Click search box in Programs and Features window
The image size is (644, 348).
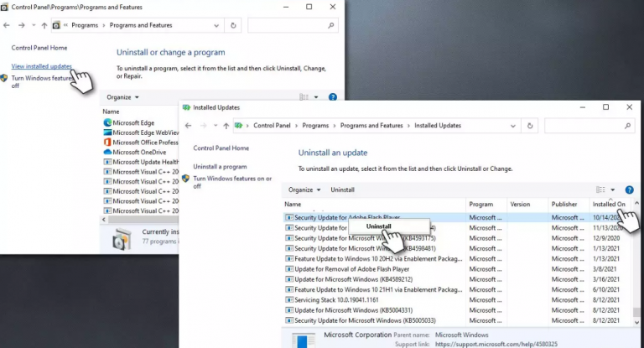click(293, 25)
